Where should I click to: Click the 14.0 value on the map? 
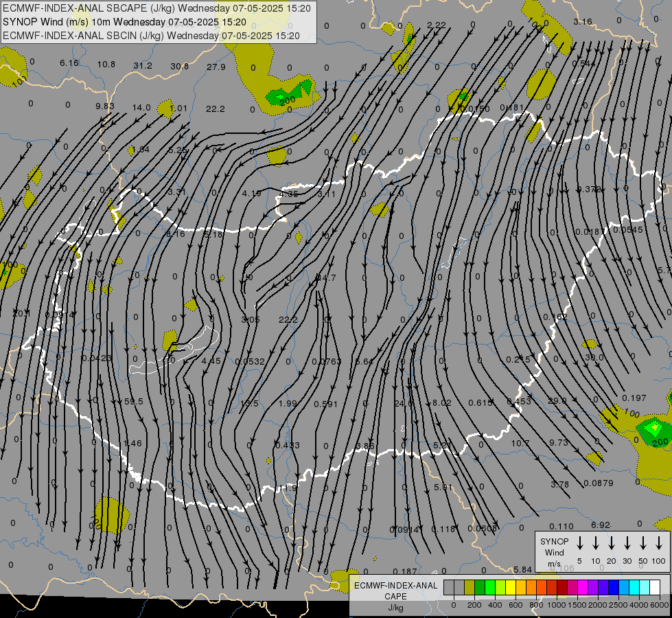[x=141, y=108]
